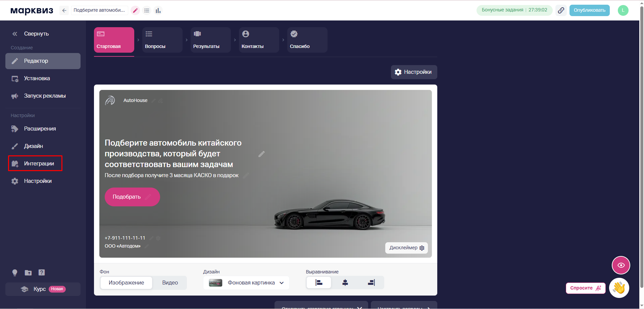Open the Настройки gear button above the preview
Image resolution: width=644 pixels, height=309 pixels.
pos(414,72)
